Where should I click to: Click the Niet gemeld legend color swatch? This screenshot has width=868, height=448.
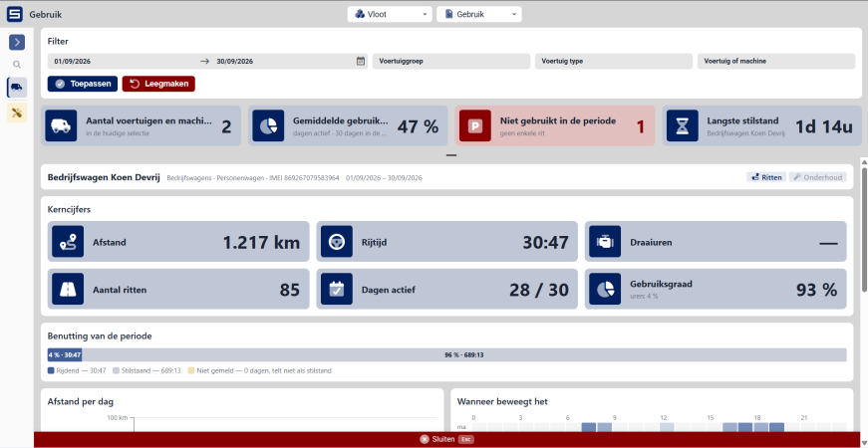click(191, 371)
